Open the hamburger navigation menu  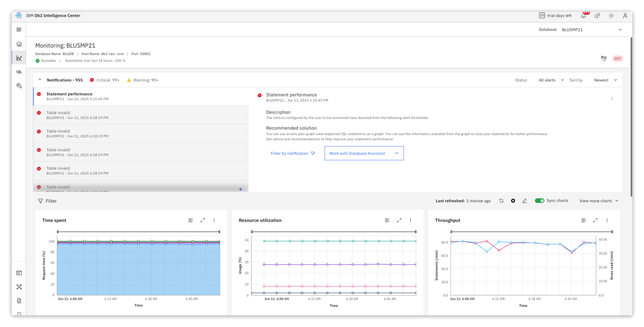pyautogui.click(x=19, y=29)
